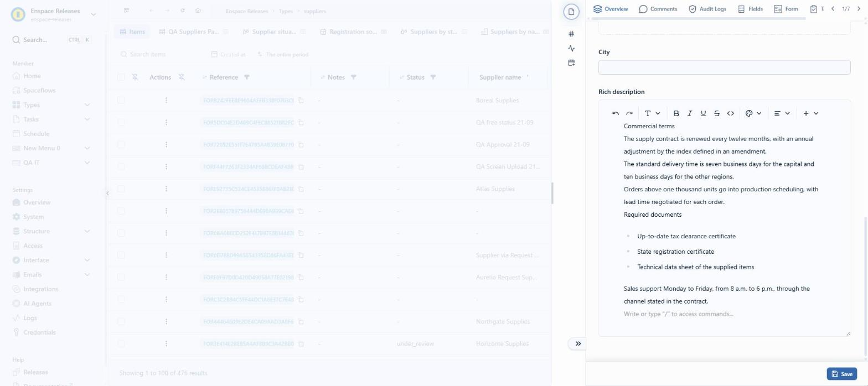
Task: Open the Enspace Releases workspace switcher
Action: 54,14
